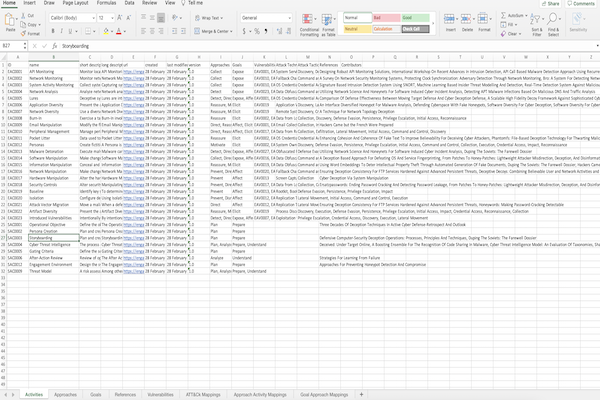Select the cell 'Storyboarding'
The width and height of the screenshot is (600, 400).
[54, 238]
